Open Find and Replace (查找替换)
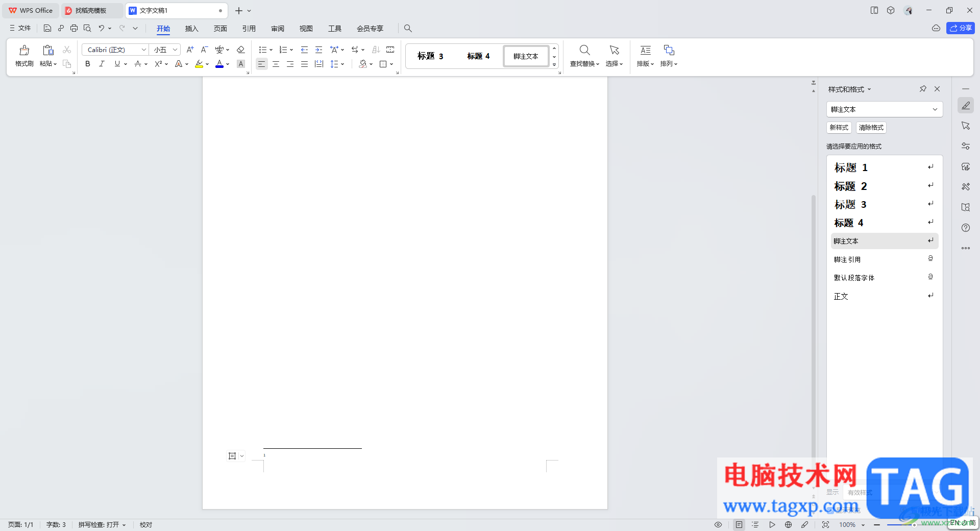The image size is (980, 531). click(x=584, y=56)
